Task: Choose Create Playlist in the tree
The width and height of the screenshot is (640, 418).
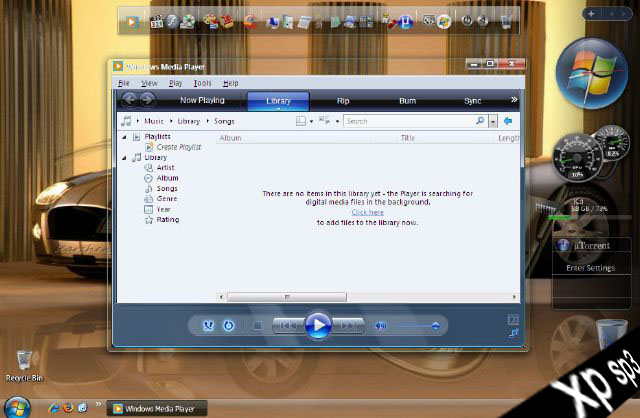Action: (x=179, y=147)
